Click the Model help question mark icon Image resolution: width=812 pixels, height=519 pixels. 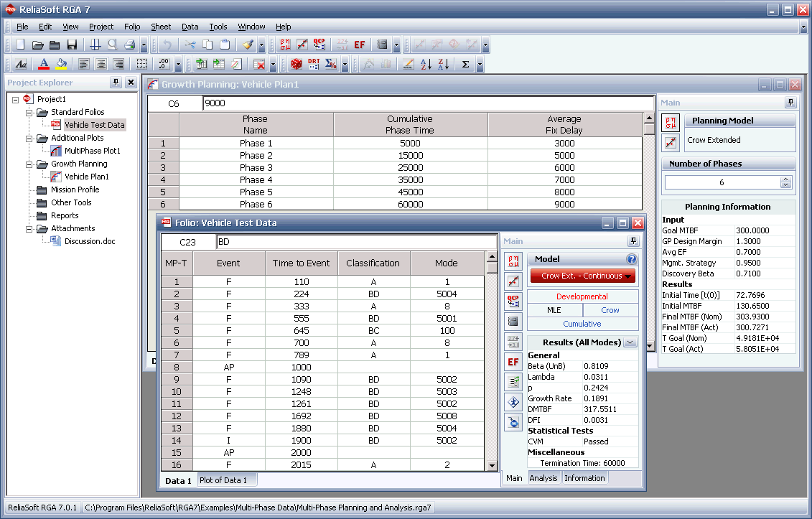[x=631, y=259]
